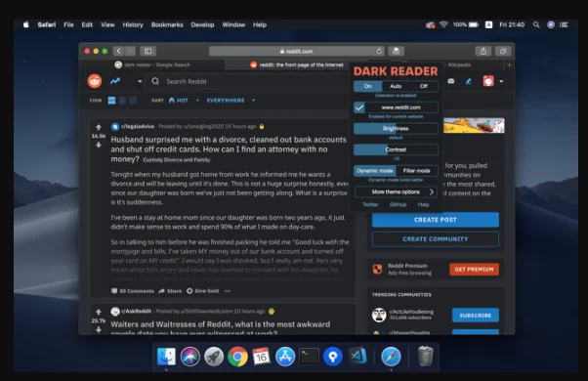Screen dimensions: 588x381
Task: Open App Store from the dock
Action: point(285,357)
